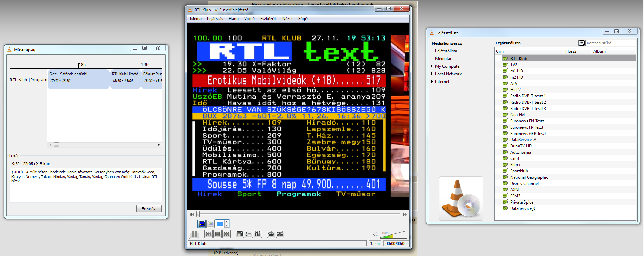Toggle shuffle random playback

280,234
